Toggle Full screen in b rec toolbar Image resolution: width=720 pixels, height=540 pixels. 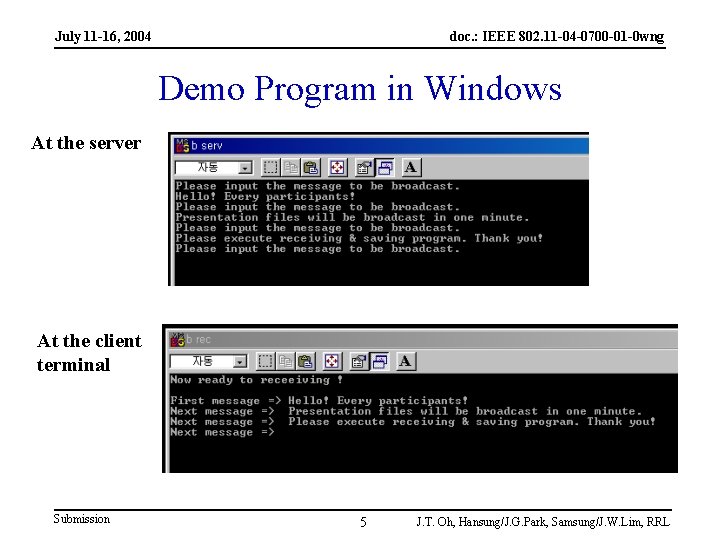[332, 361]
